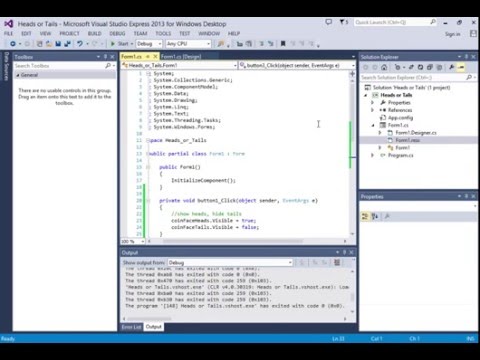Click the Find in Files toolbar icon
This screenshot has width=480, height=360.
coord(221,44)
